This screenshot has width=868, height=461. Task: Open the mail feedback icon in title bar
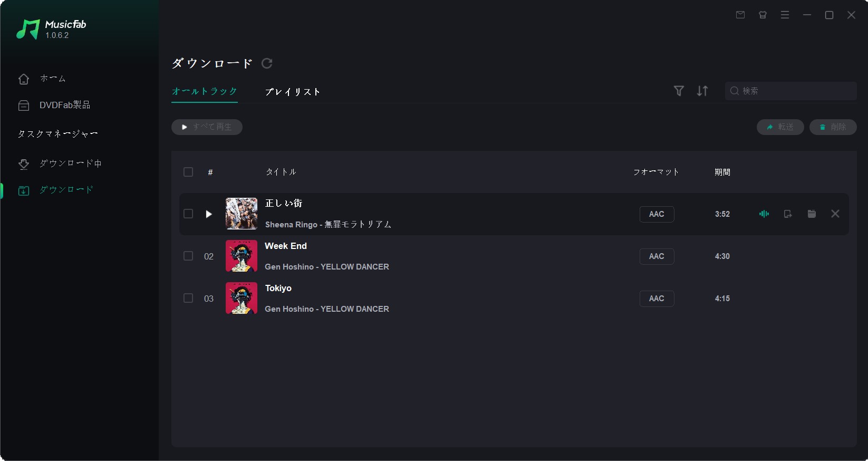[x=740, y=15]
